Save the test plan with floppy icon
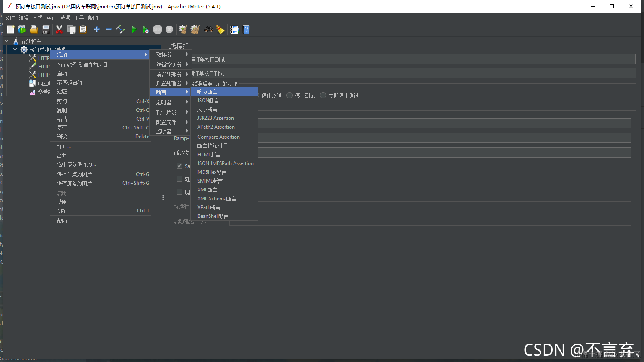Image resolution: width=644 pixels, height=362 pixels. (x=46, y=29)
